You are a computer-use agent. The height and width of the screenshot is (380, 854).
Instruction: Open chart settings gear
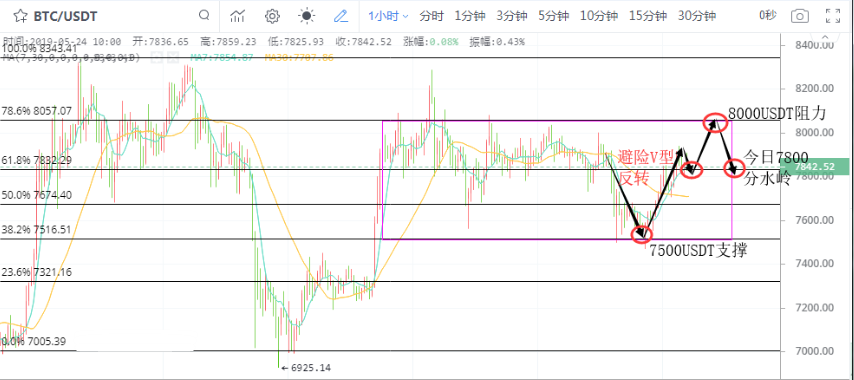tap(272, 16)
